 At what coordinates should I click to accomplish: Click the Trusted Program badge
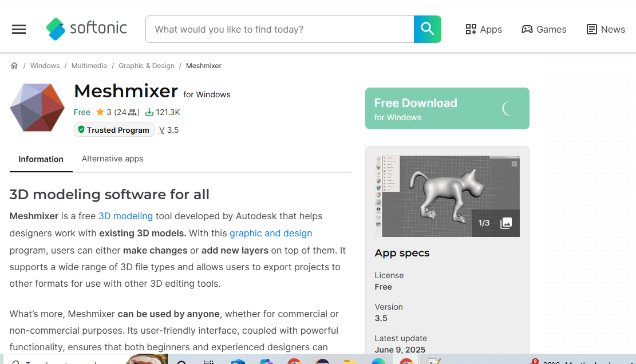114,130
